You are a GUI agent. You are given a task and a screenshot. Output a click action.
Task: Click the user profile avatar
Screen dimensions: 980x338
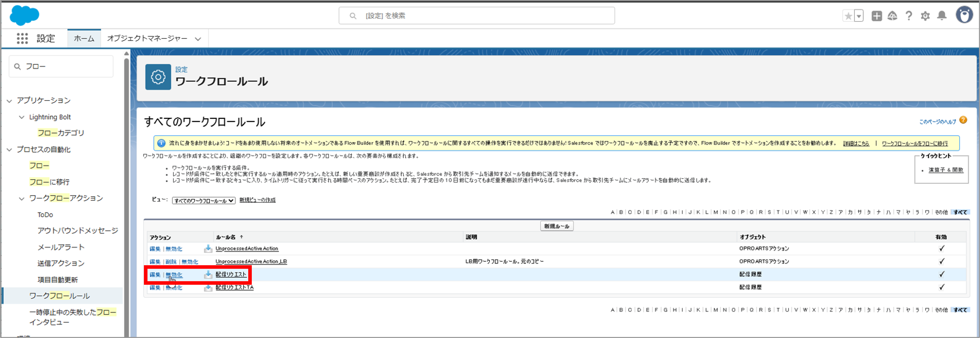pos(964,15)
